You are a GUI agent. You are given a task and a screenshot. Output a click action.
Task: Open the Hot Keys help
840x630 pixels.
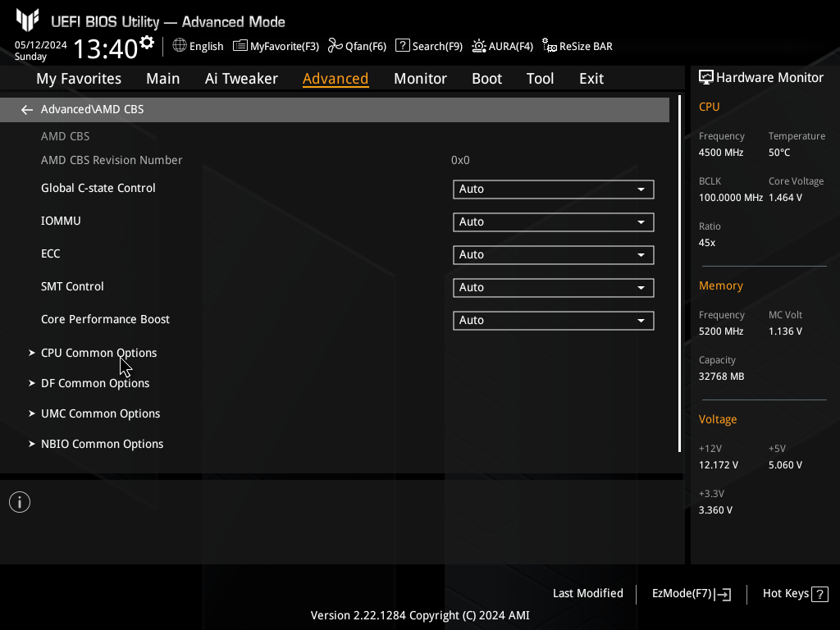click(795, 594)
